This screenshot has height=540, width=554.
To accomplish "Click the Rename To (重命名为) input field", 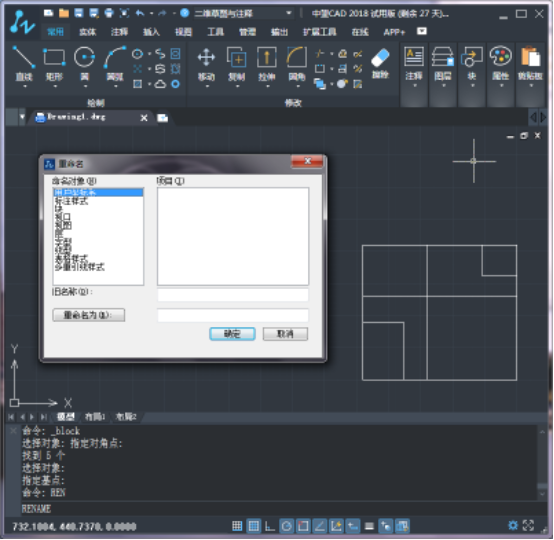I will pyautogui.click(x=233, y=315).
